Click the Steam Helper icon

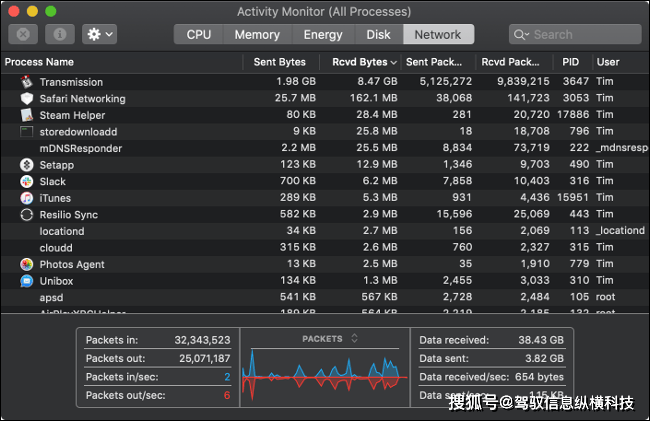point(27,115)
